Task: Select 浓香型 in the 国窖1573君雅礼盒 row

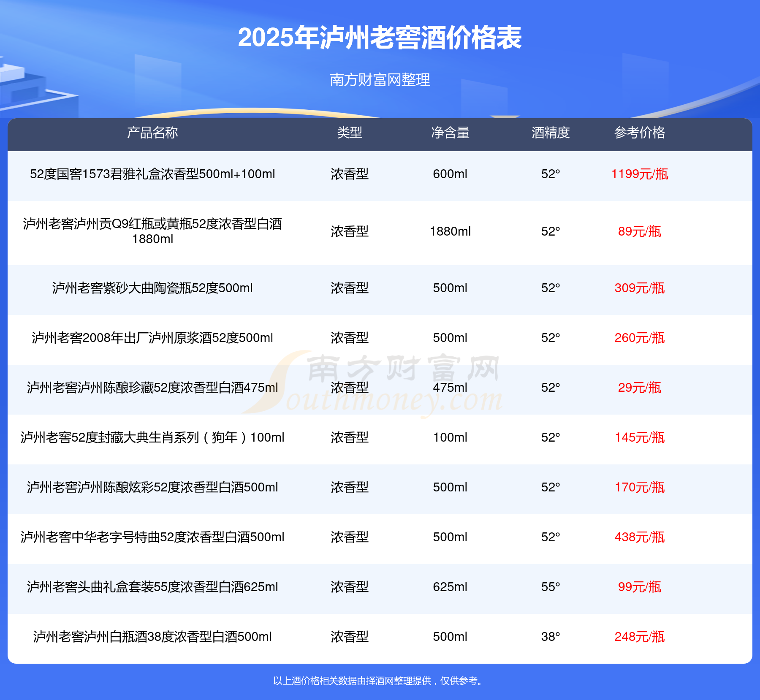Action: point(350,174)
